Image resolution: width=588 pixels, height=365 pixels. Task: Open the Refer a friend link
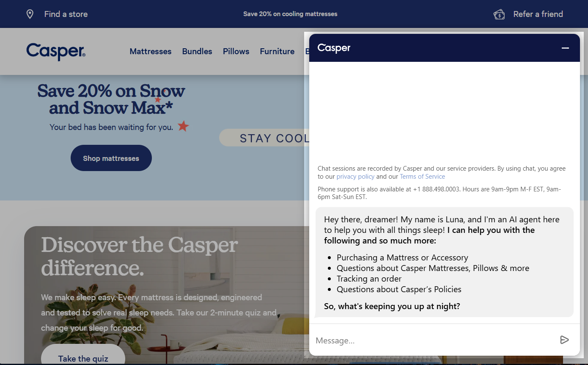pos(538,14)
